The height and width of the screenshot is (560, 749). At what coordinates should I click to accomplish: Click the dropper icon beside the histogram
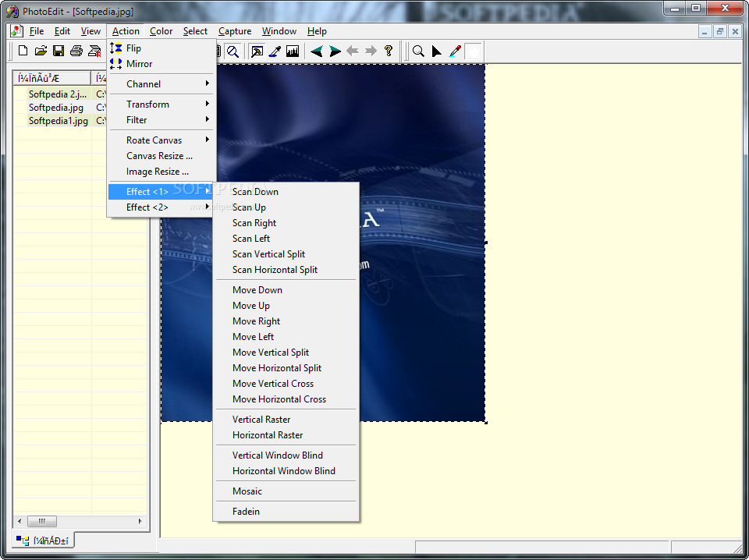point(275,51)
